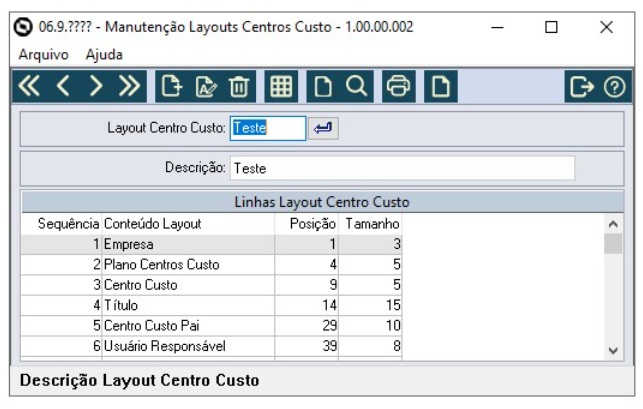Click position 39 in Usuário Responsável row
Viewport: 643px width, 409px height.
pos(306,346)
